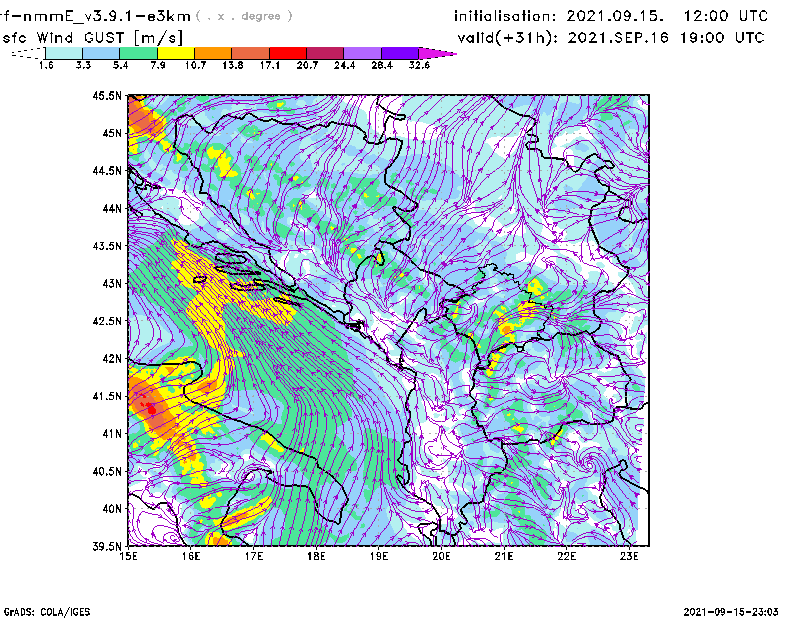Click the 40.5N latitude label
Screen dimensions: 800x618
pos(107,472)
